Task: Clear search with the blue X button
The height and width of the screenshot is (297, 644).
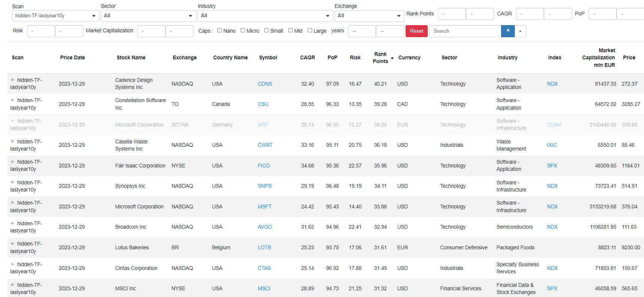Action: click(x=508, y=31)
